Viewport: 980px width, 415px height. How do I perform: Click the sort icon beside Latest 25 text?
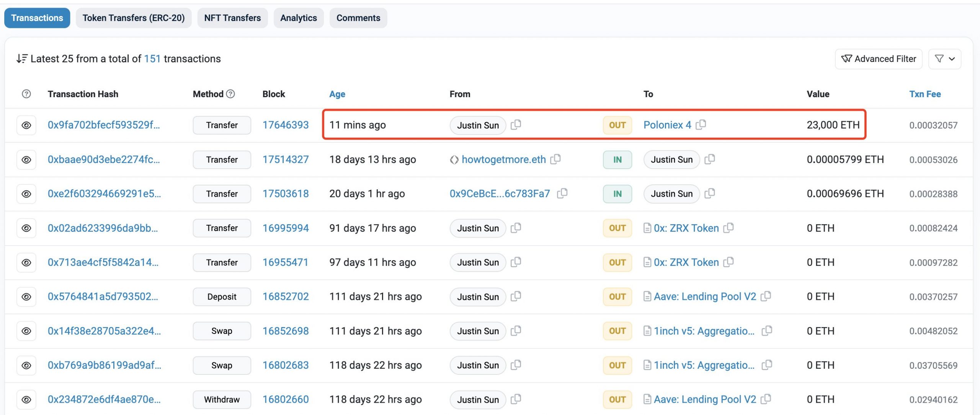tap(22, 59)
